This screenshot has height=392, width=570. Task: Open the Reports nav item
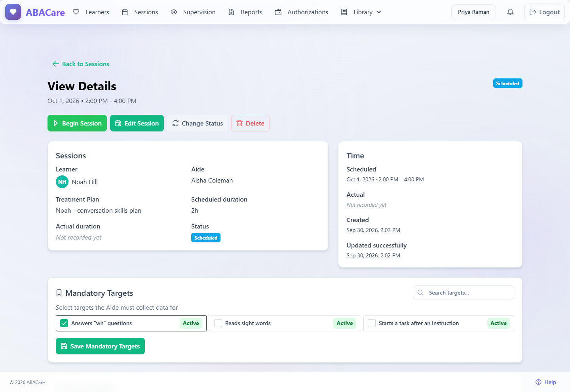[245, 12]
